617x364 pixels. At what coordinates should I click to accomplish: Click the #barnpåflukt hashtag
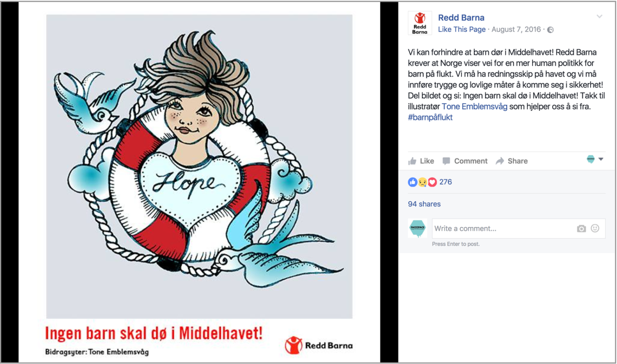coord(430,117)
